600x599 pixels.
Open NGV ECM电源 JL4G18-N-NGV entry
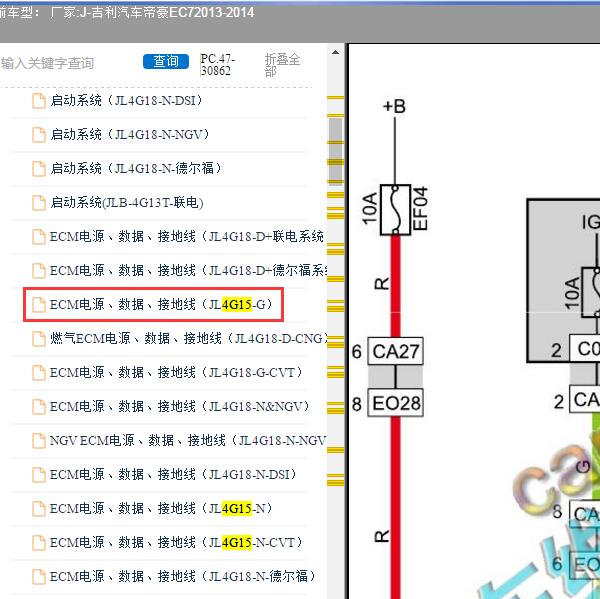click(188, 441)
